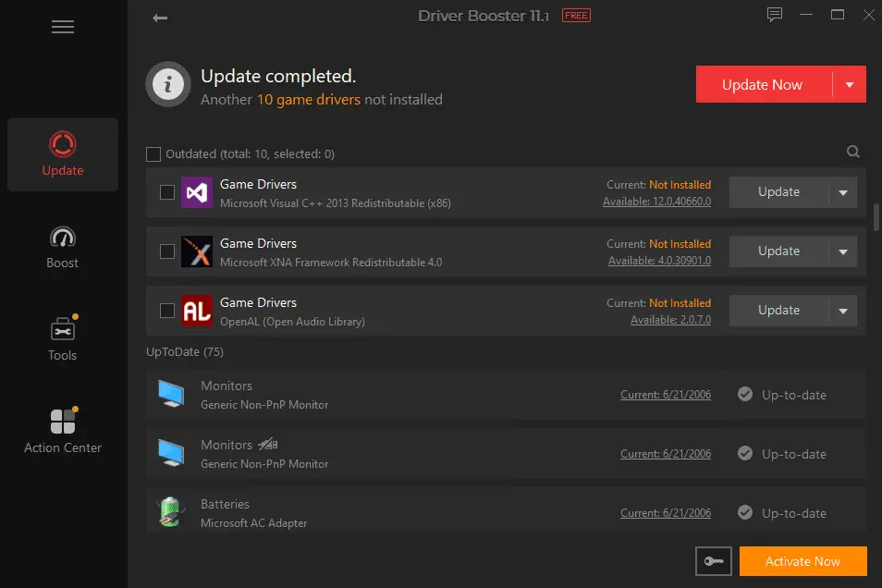882x588 pixels.
Task: Click the license key icon button
Action: click(x=713, y=561)
